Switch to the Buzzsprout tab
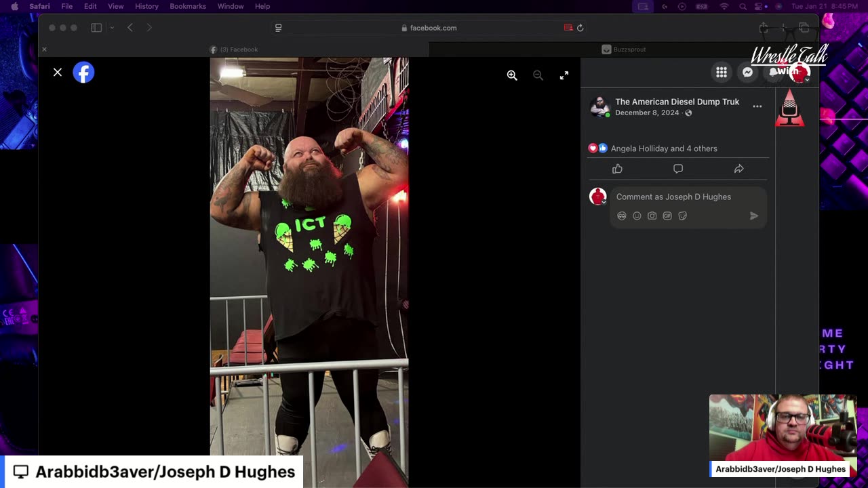The image size is (868, 488). pos(624,49)
